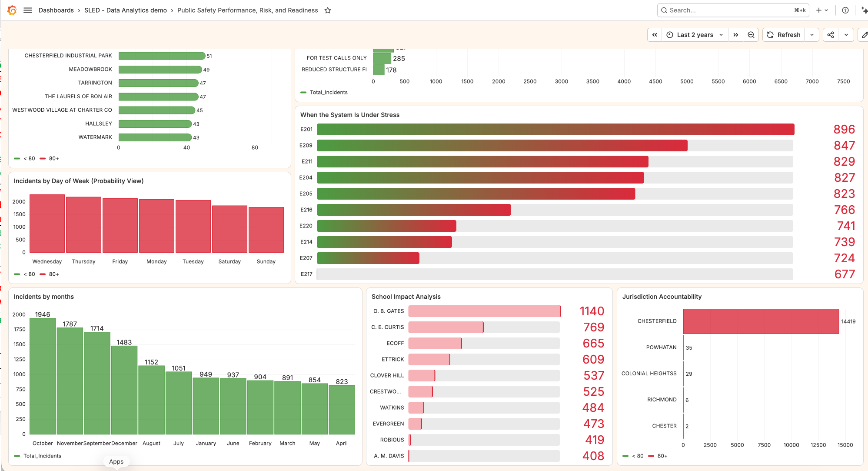This screenshot has width=868, height=471.
Task: Click the Refresh button
Action: point(784,35)
